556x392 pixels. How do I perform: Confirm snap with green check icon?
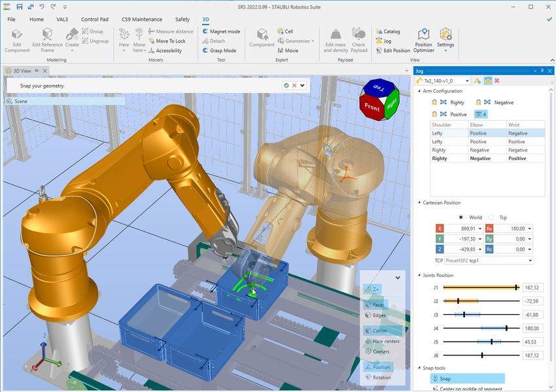[286, 86]
